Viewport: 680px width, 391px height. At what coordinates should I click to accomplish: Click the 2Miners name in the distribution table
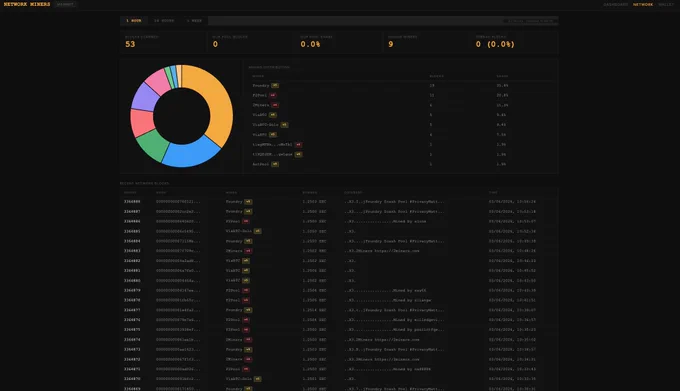[261, 105]
